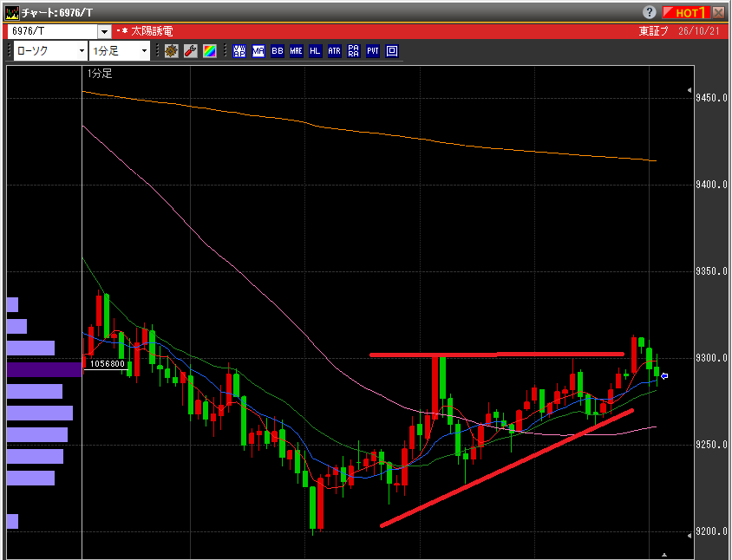Open the rainbow color settings icon
Screen dimensions: 732x560
click(210, 51)
